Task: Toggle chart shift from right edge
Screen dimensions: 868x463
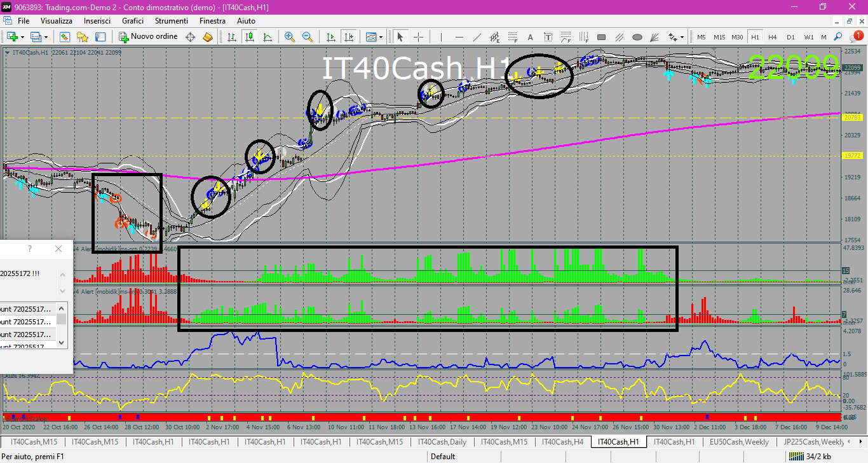Action: (348, 37)
